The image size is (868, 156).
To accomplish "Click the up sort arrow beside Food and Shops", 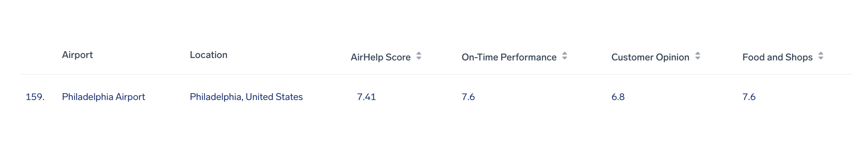I will pyautogui.click(x=821, y=53).
